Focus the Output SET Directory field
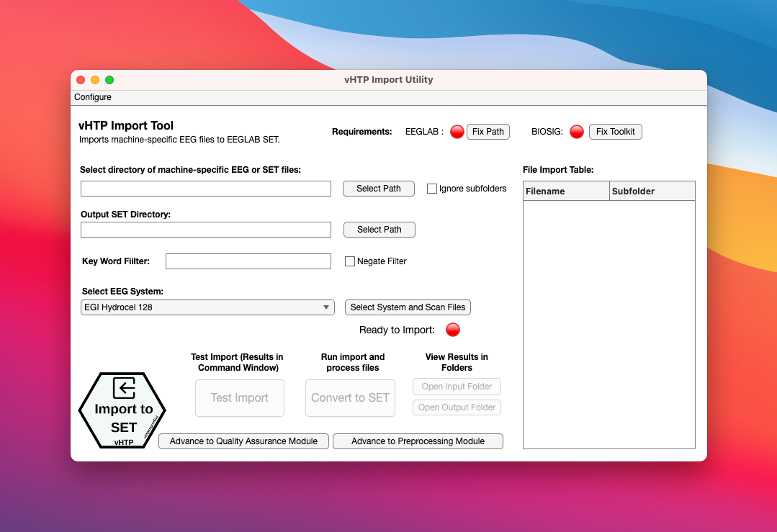This screenshot has height=532, width=777. (205, 230)
